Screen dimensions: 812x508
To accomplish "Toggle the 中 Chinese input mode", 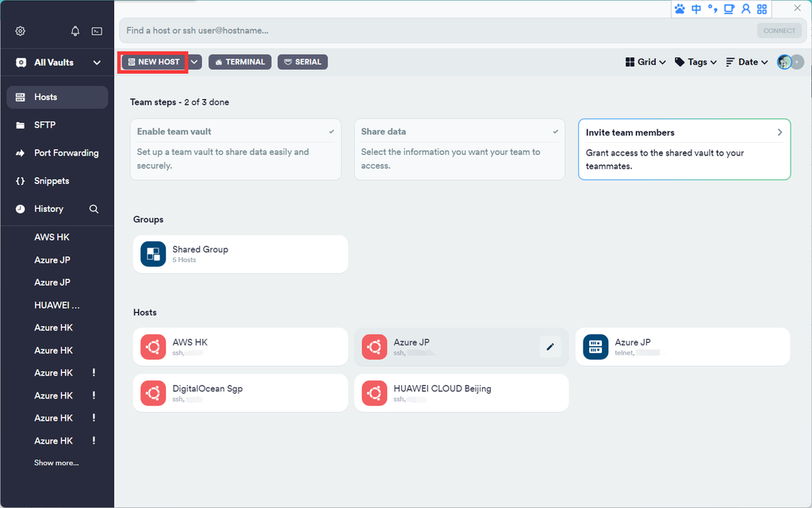I will click(x=696, y=9).
